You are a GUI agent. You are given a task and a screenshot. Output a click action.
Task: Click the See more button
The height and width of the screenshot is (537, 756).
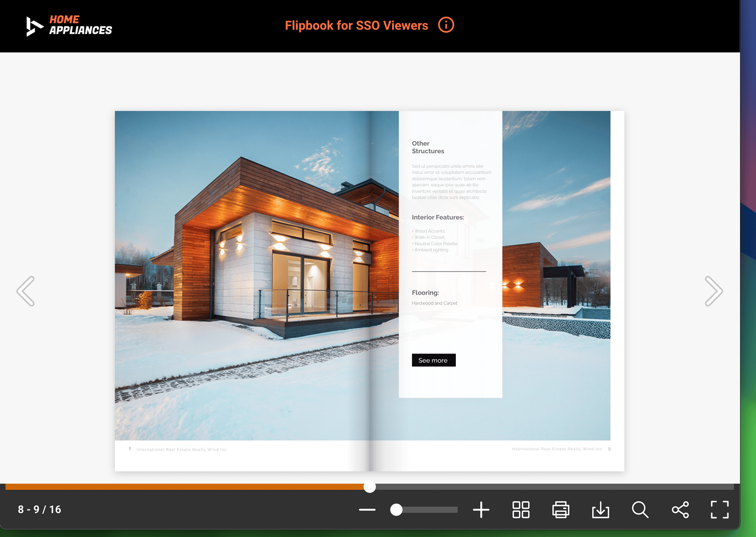pyautogui.click(x=433, y=360)
